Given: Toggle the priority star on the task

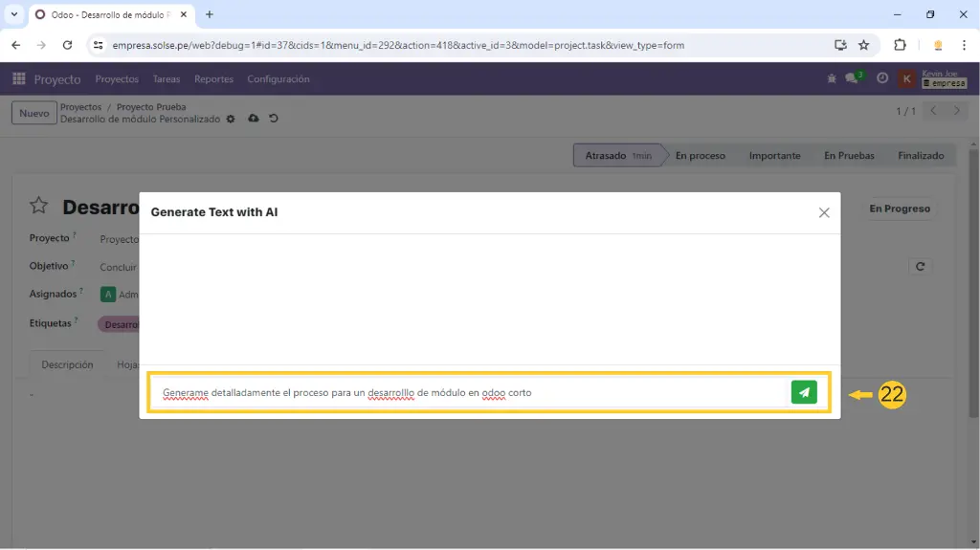Looking at the screenshot, I should (38, 206).
